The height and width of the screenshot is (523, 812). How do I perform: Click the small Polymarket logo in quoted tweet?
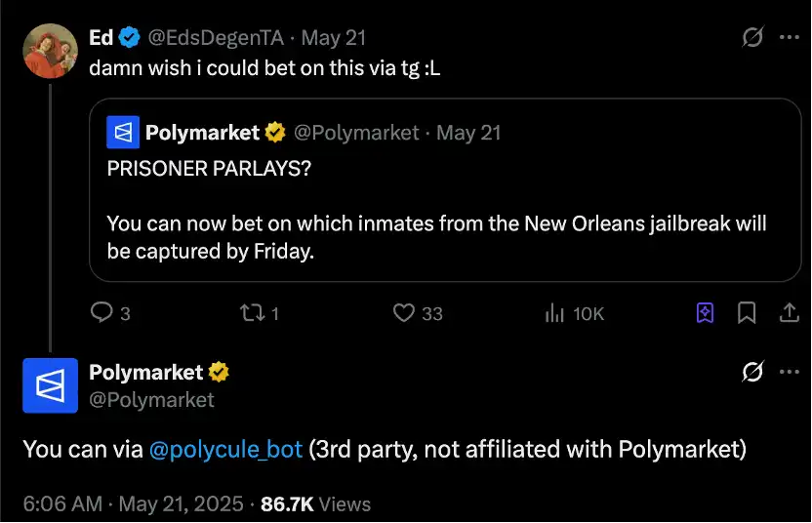click(x=122, y=132)
